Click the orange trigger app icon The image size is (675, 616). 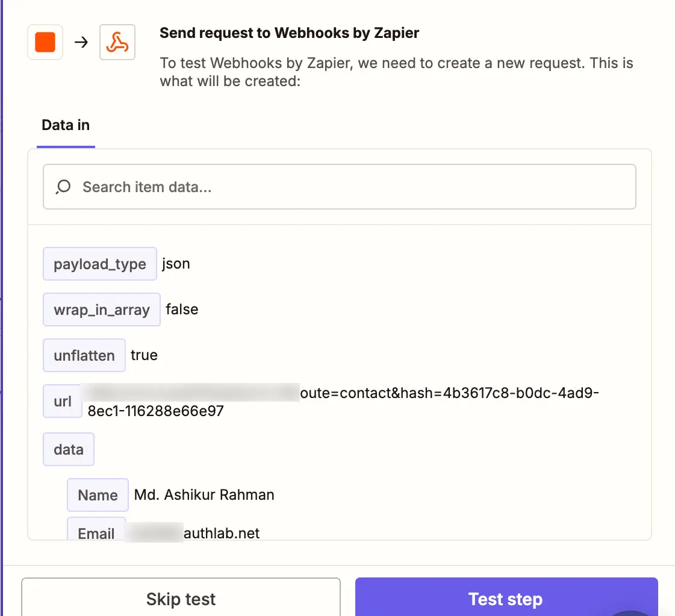click(45, 42)
